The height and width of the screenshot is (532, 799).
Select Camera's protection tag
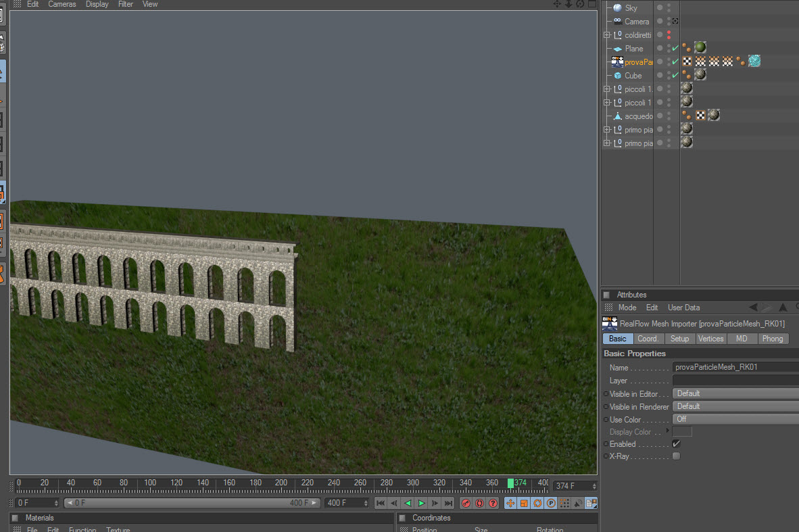pos(675,22)
